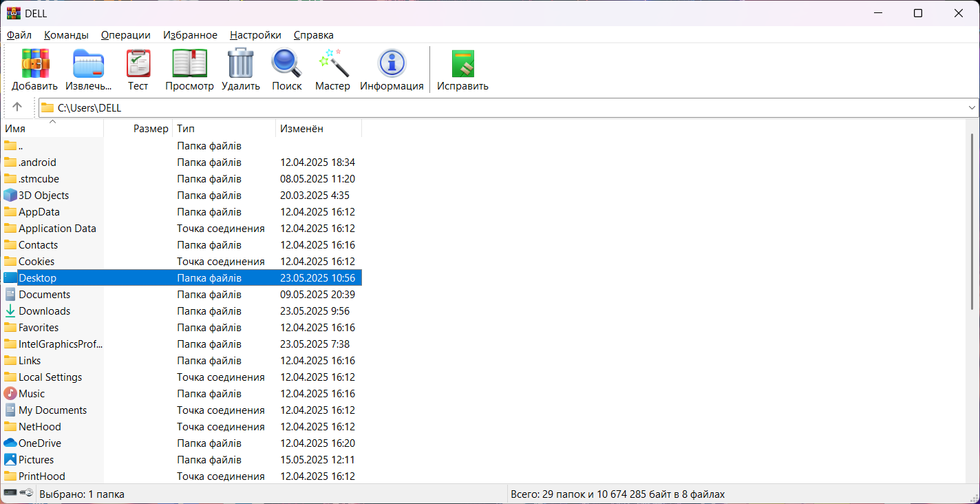Screen dimensions: 980x504
Task: Click the folder icon in address bar
Action: 47,107
